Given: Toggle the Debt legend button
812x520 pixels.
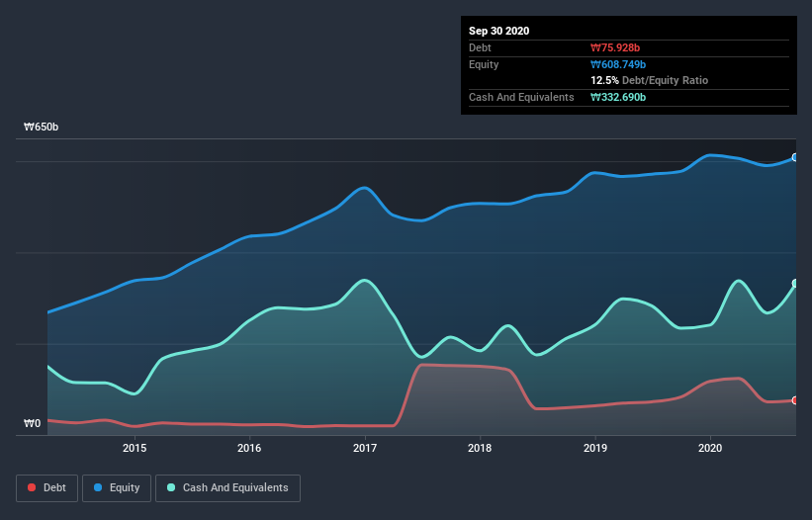Looking at the screenshot, I should point(46,488).
